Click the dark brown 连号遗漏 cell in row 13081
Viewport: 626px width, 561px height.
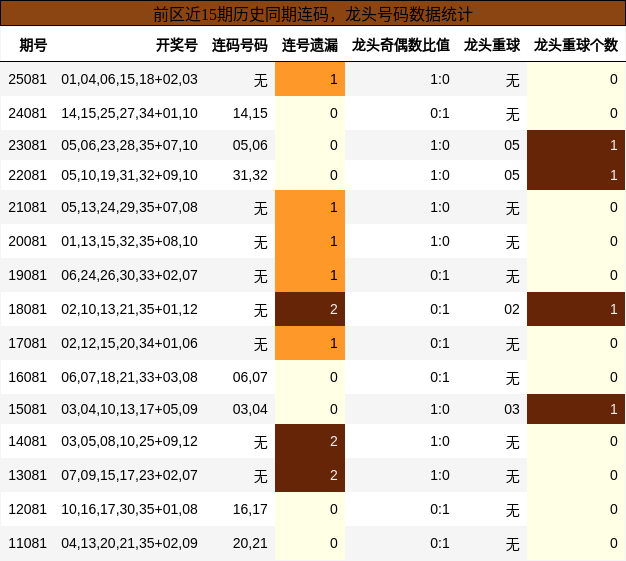pos(310,475)
